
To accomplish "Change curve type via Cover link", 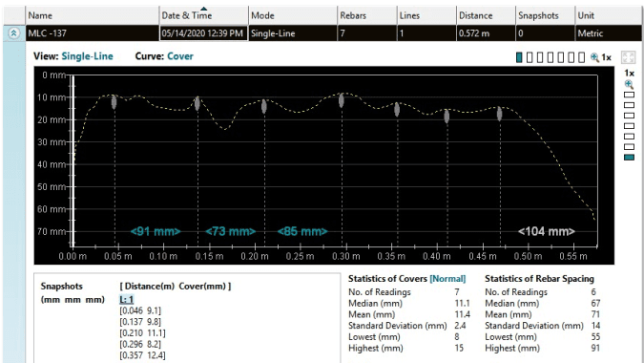I will [x=180, y=56].
